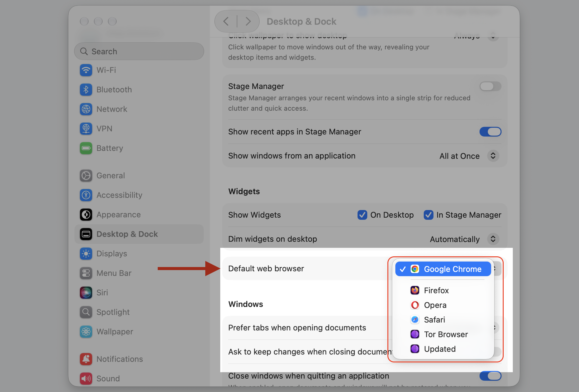Open Click wallpaper Always popup stepper
This screenshot has height=392, width=579.
coord(493,36)
